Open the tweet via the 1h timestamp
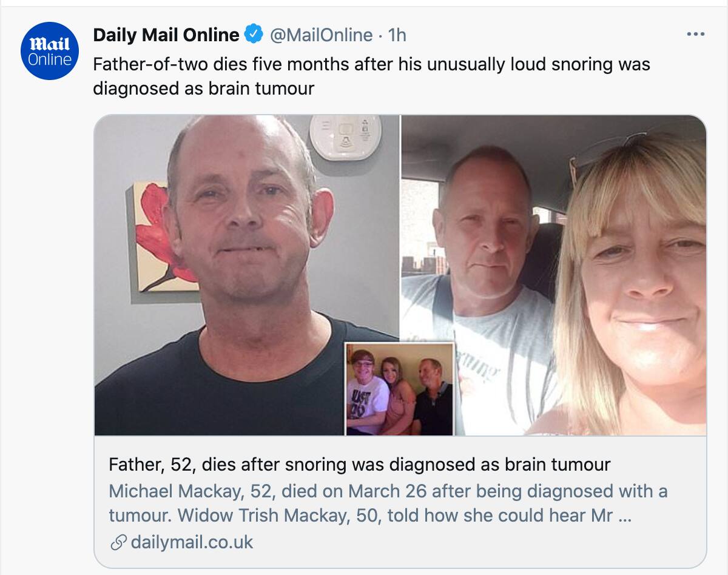 click(397, 35)
